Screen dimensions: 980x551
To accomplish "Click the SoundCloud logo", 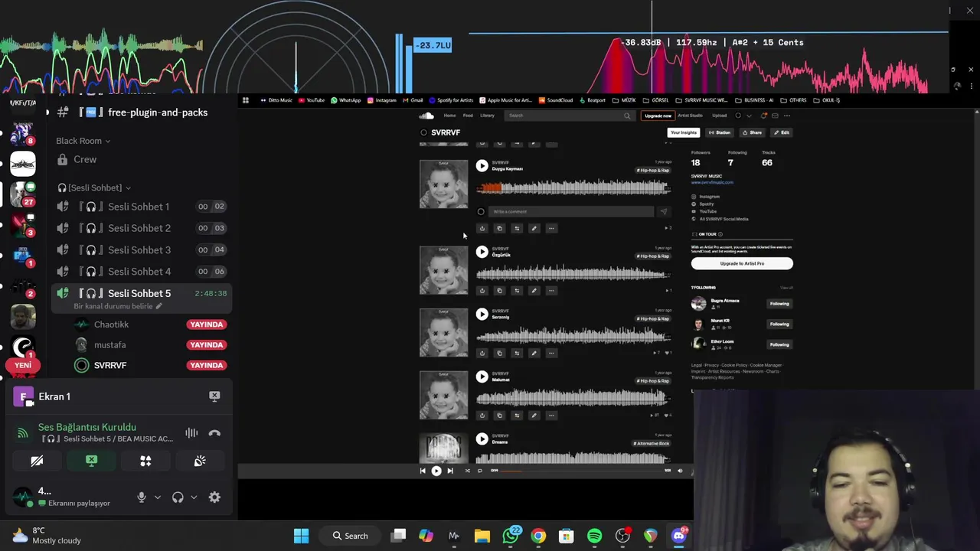I will (426, 116).
